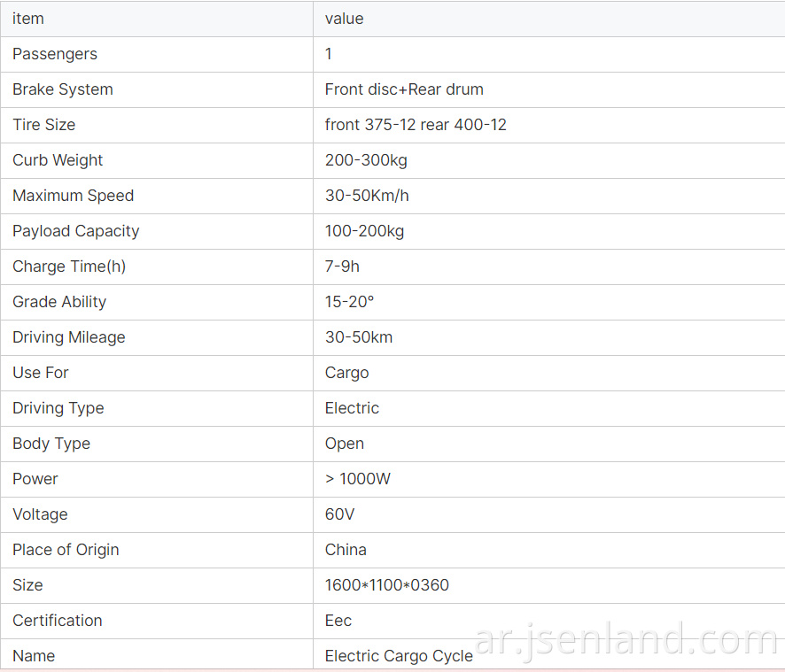Select the '> 1000W' value
This screenshot has width=785, height=672.
tap(357, 479)
